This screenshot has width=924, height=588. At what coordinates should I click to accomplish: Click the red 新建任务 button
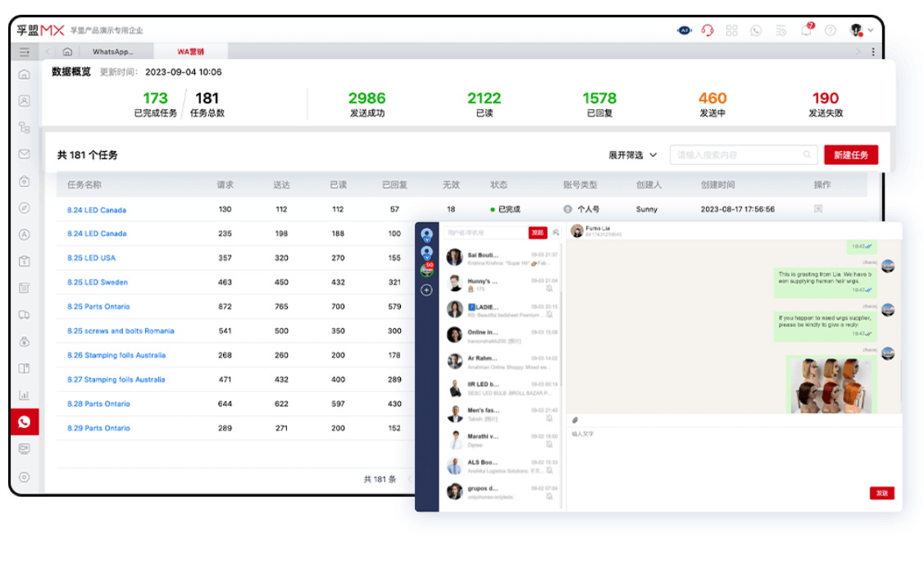(851, 155)
